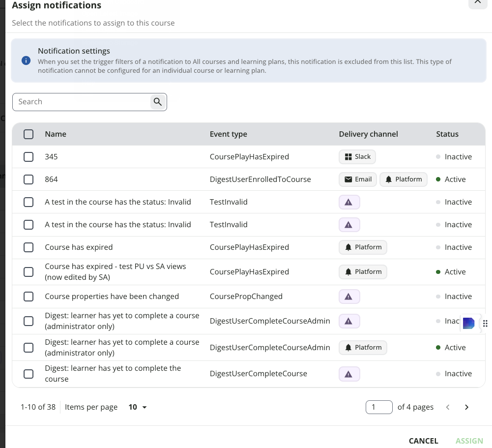Go to next page with right chevron
Image resolution: width=492 pixels, height=448 pixels.
click(x=466, y=407)
